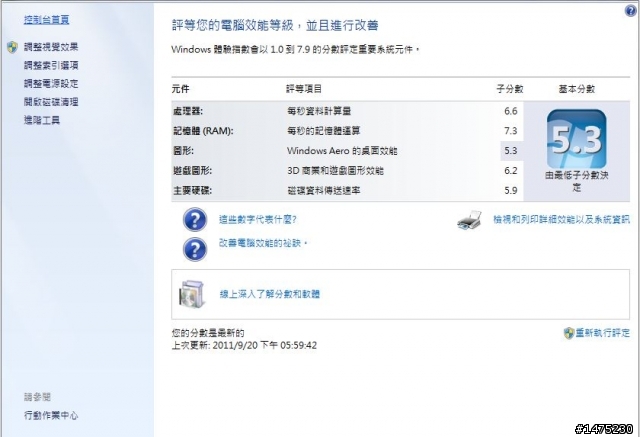
Task: Click the gaming graphics subscore 6.2
Action: click(511, 171)
